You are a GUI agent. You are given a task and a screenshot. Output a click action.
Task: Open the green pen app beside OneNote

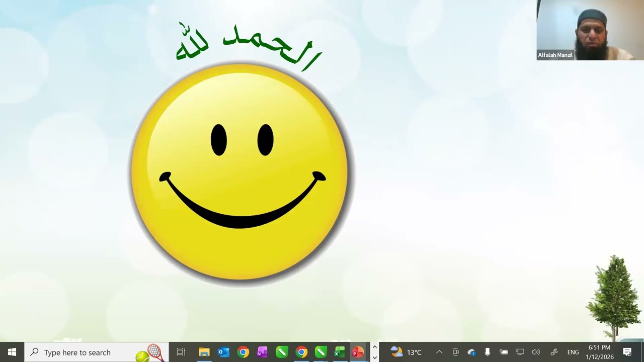pyautogui.click(x=282, y=352)
